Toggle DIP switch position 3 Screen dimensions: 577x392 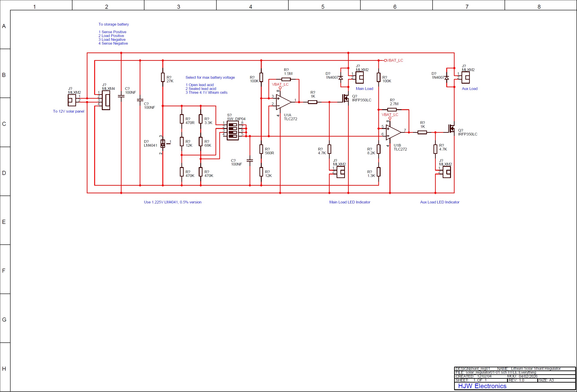pos(233,132)
